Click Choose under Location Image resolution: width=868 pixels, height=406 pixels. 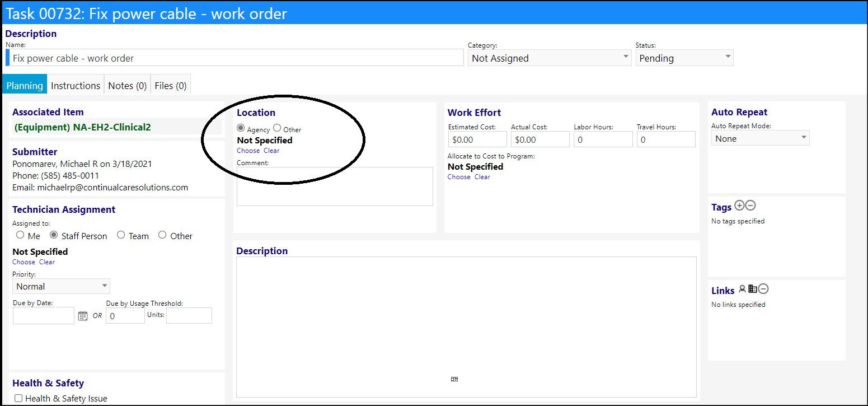click(248, 151)
